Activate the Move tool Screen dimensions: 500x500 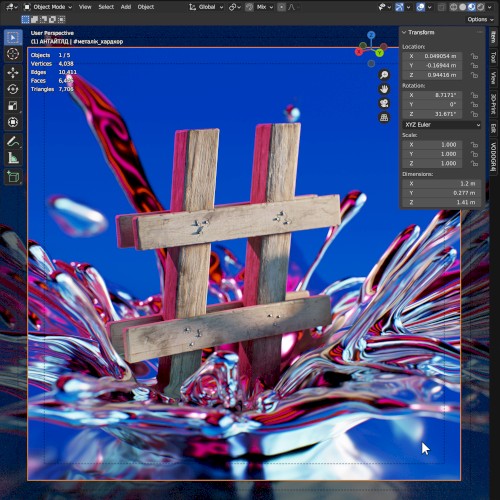[x=13, y=73]
